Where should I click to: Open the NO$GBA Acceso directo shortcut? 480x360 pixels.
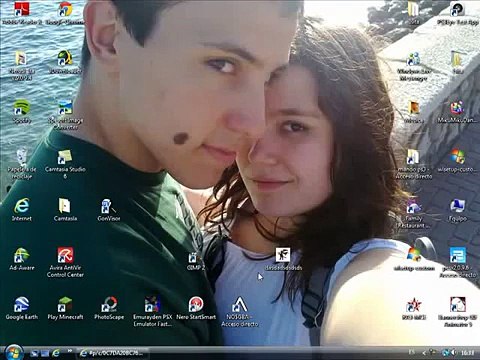point(239,312)
